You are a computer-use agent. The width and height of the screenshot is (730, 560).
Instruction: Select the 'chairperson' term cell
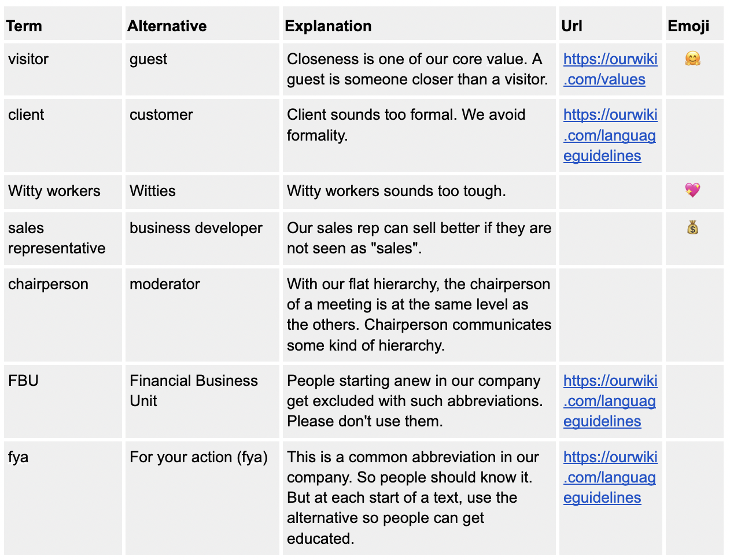(48, 284)
